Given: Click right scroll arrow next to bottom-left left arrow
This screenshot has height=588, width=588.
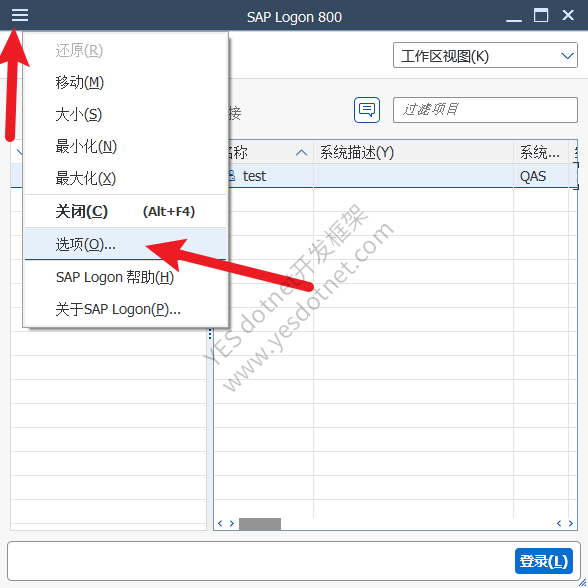Looking at the screenshot, I should click(x=232, y=524).
